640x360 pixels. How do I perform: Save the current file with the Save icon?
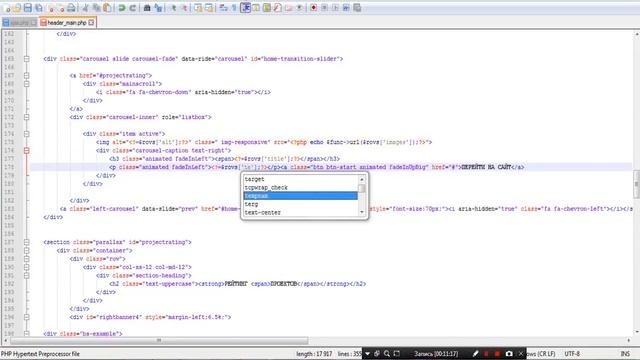[x=28, y=8]
